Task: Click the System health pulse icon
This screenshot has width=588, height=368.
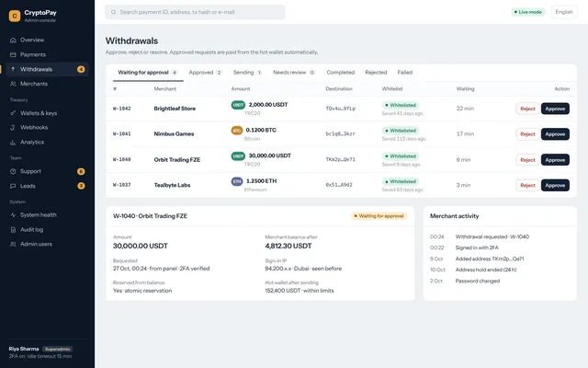Action: point(13,215)
